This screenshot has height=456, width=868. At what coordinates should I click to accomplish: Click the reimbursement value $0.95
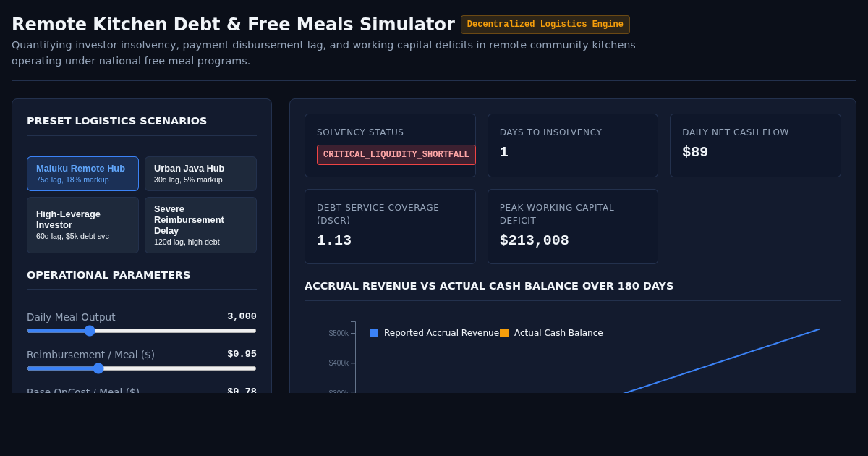(x=242, y=354)
